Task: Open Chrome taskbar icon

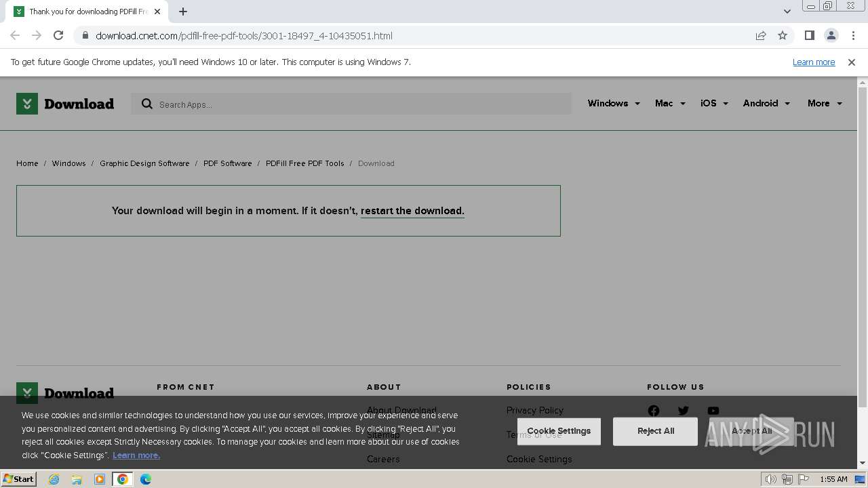Action: click(123, 479)
